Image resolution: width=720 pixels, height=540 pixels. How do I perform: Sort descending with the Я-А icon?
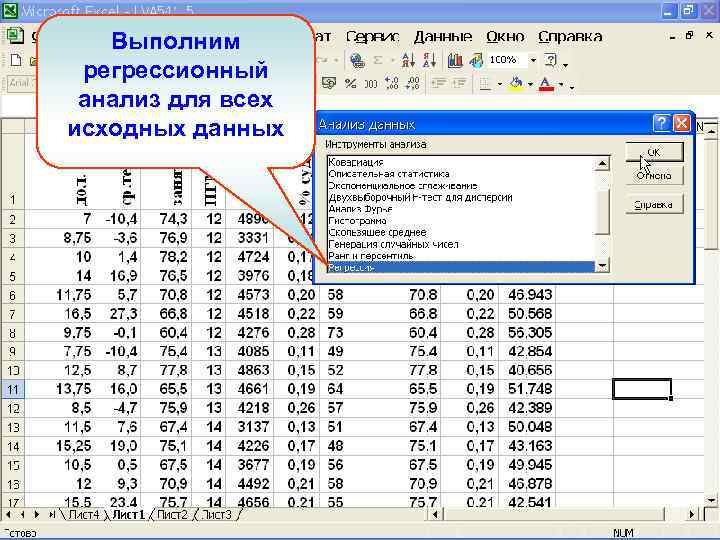click(429, 60)
